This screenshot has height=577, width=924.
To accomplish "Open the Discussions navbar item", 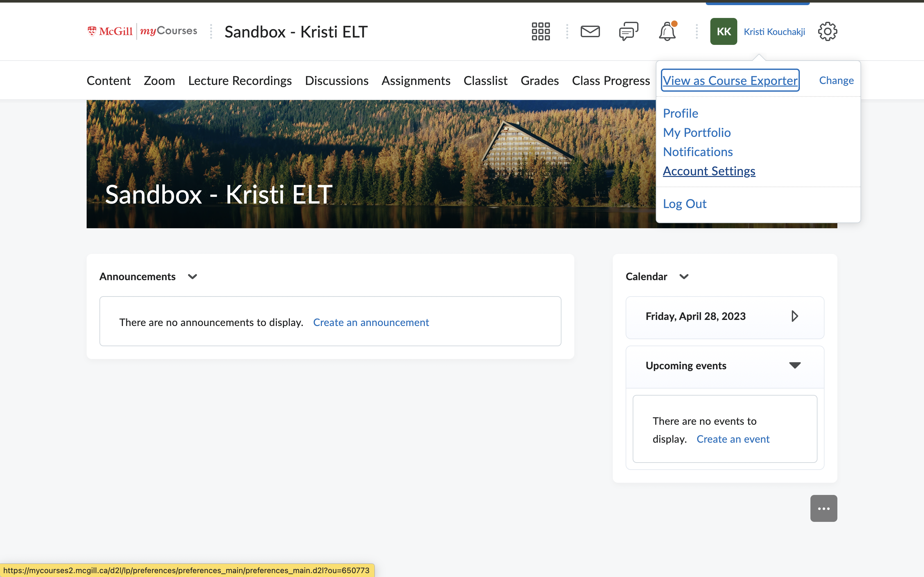I will click(336, 80).
